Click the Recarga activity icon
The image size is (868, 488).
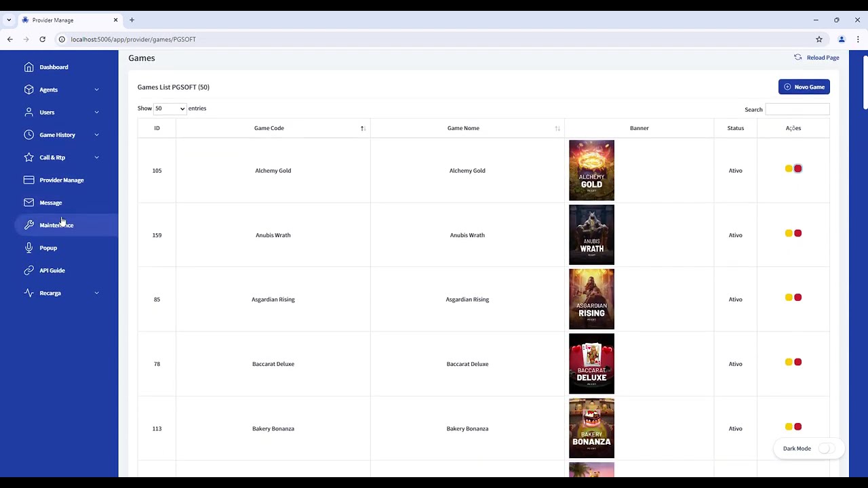(x=28, y=293)
